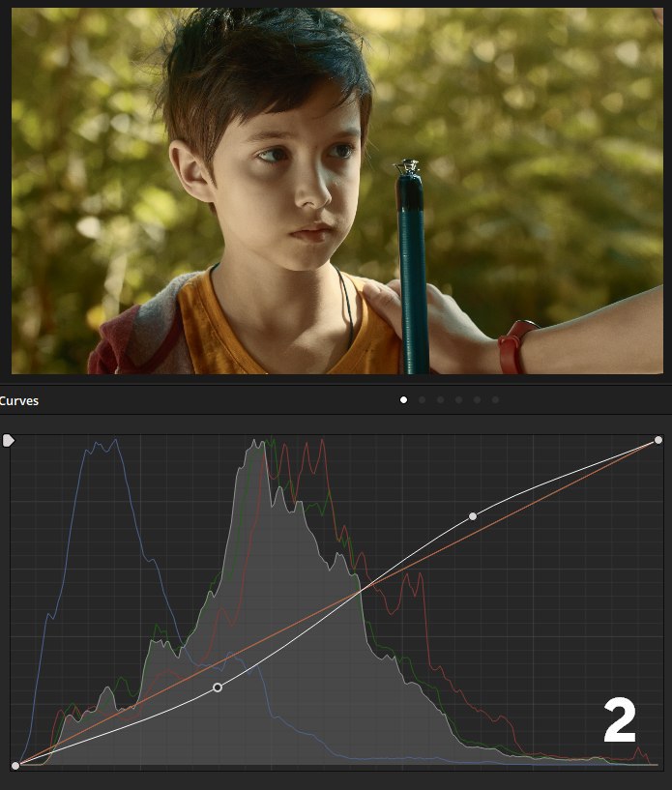Switch to the second curves mode dot
This screenshot has height=790, width=672.
pyautogui.click(x=423, y=399)
